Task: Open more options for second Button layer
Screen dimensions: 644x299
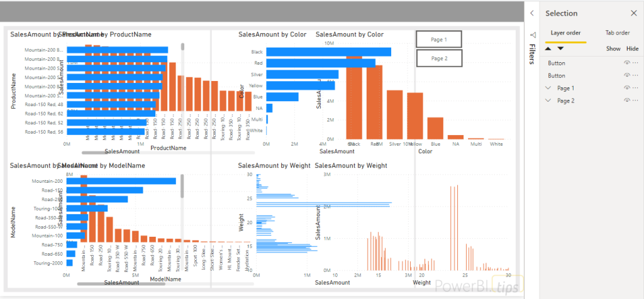Action: click(635, 75)
